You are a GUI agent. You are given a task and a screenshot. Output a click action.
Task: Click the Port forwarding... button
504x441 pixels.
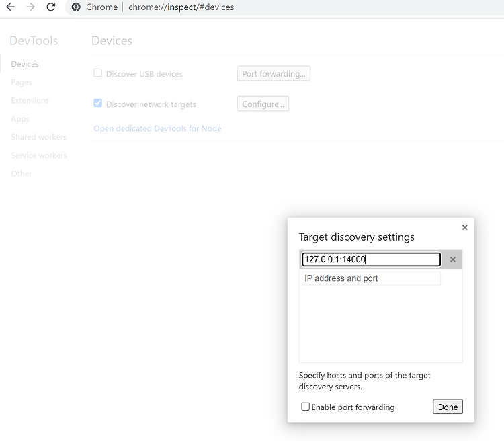(274, 74)
